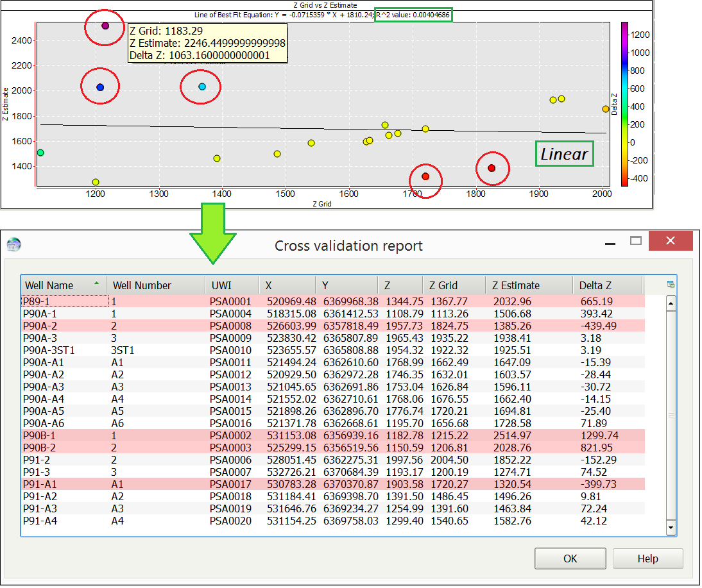Click the export table icon above the scrollbar
This screenshot has height=588, width=702.
coord(672,283)
